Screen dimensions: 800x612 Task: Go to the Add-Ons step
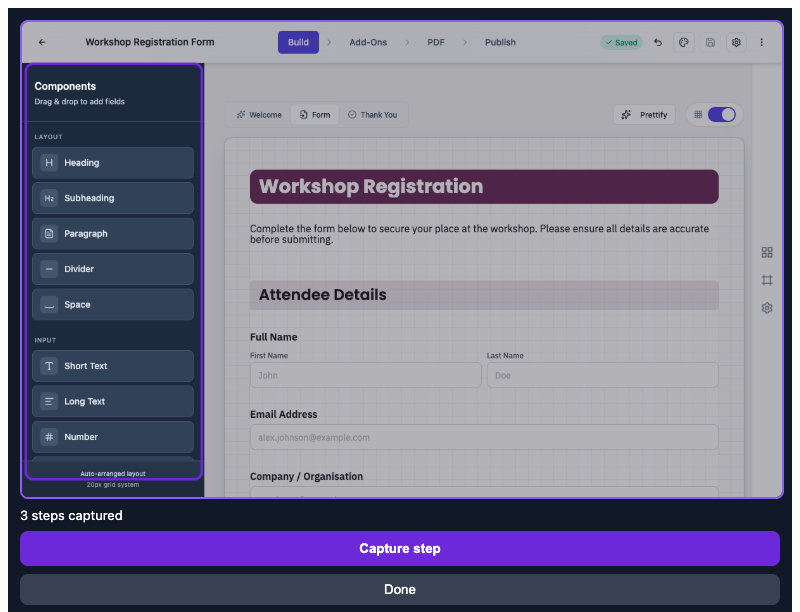coord(368,42)
